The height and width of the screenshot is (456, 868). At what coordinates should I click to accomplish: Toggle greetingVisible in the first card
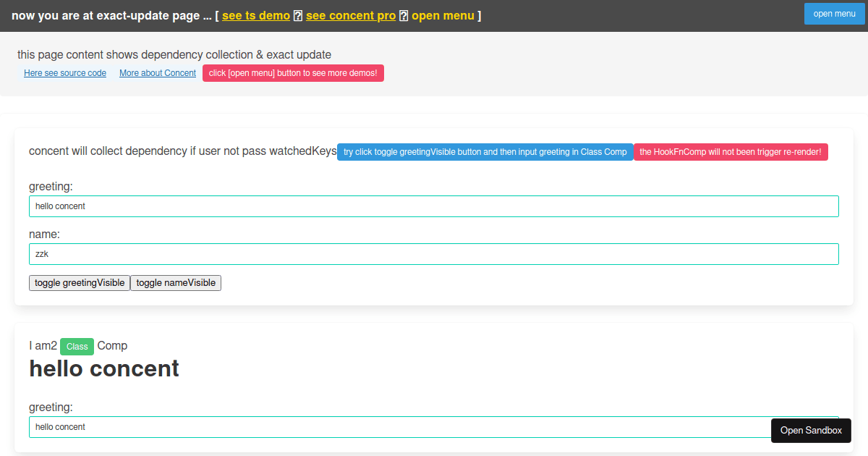[79, 282]
